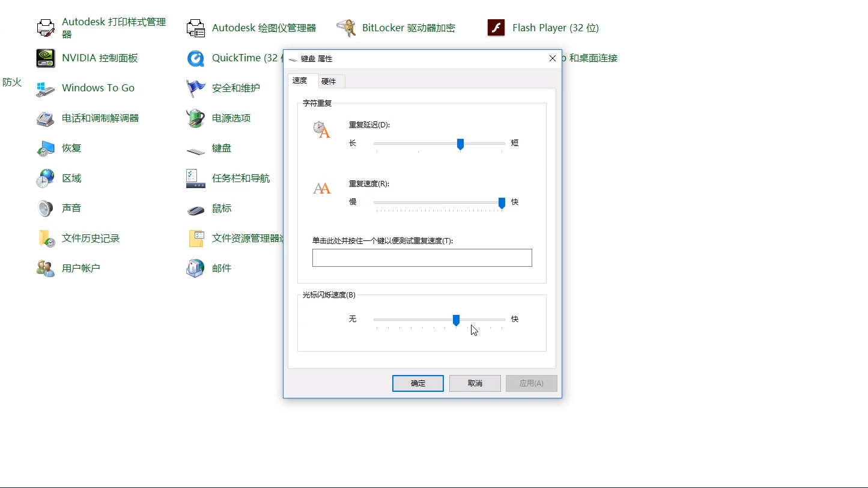Click the 用户帐户 link text
868x488 pixels.
coord(81,268)
